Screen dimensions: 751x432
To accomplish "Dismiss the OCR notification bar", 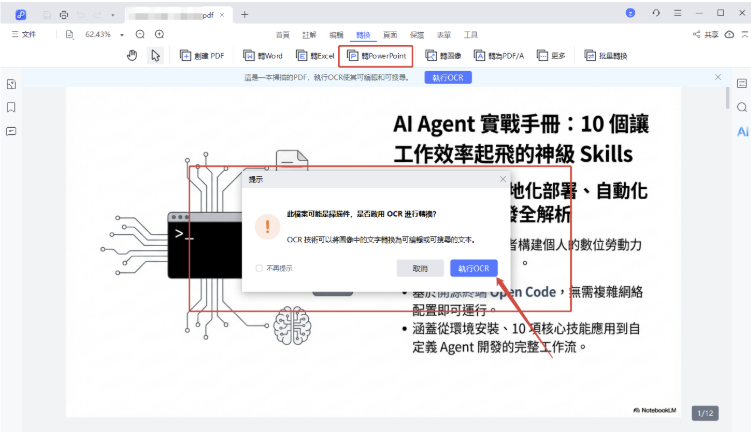I will pos(717,77).
